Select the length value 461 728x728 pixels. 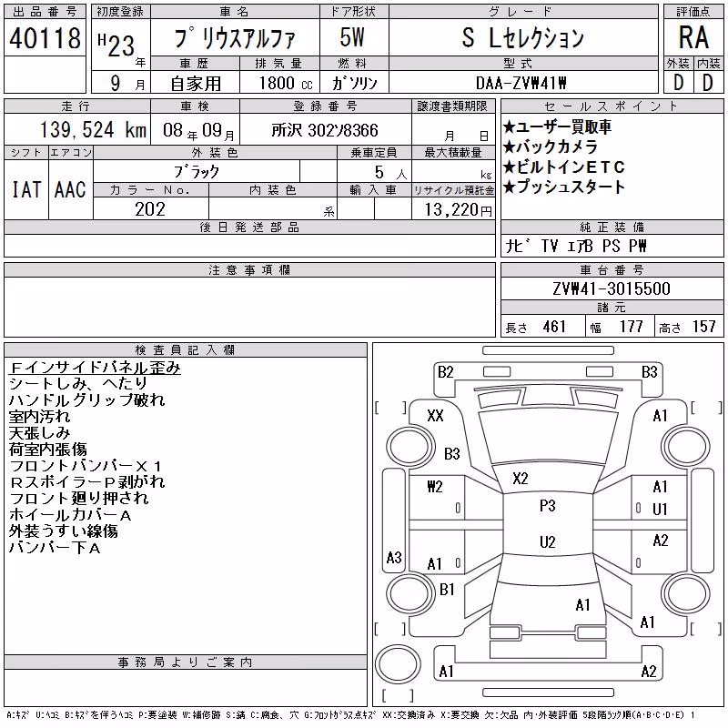point(554,327)
